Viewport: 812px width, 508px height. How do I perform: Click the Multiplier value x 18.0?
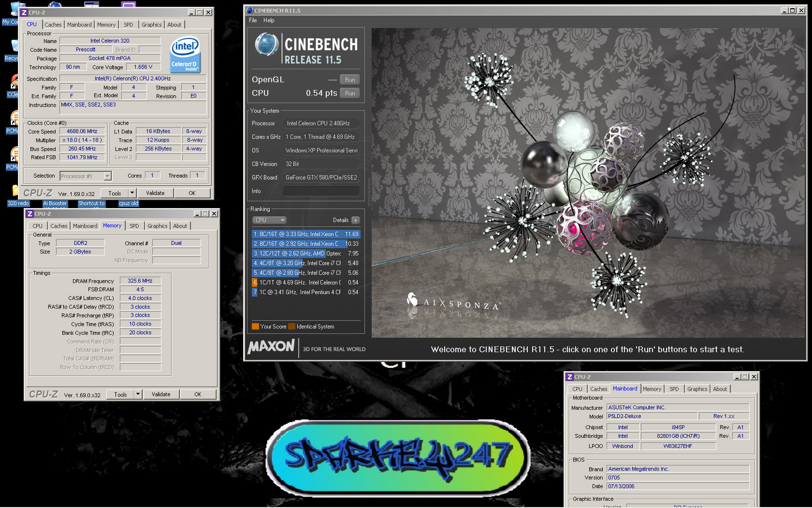click(x=82, y=140)
